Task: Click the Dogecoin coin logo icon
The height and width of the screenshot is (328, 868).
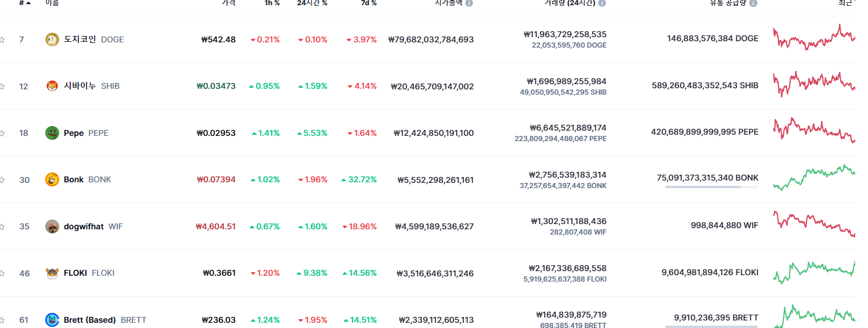Action: pyautogui.click(x=52, y=39)
